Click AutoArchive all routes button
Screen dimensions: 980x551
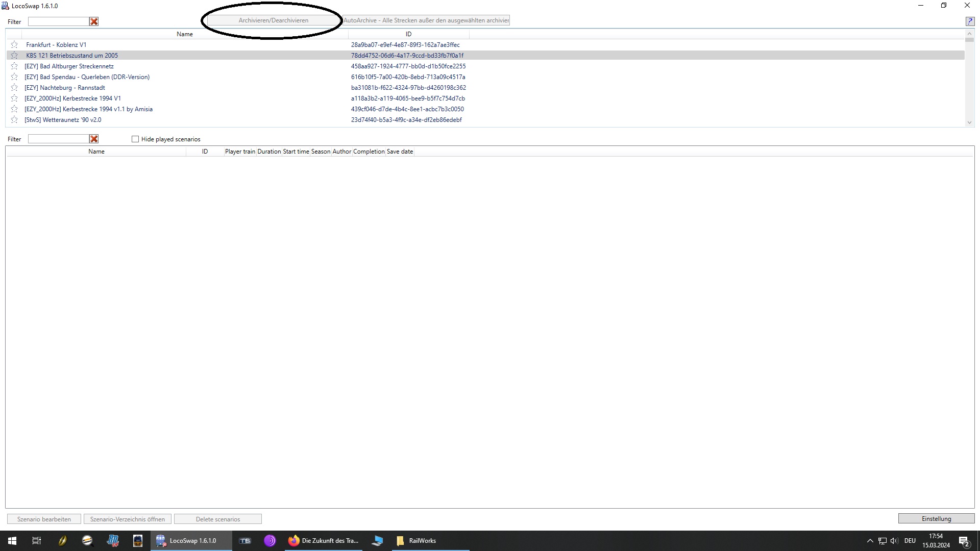pos(426,20)
